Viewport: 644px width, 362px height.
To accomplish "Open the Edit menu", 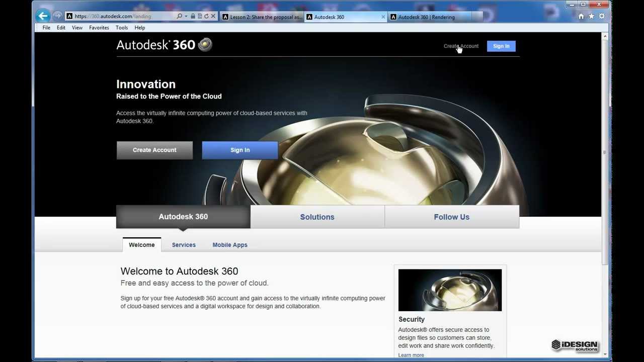I will pos(61,28).
